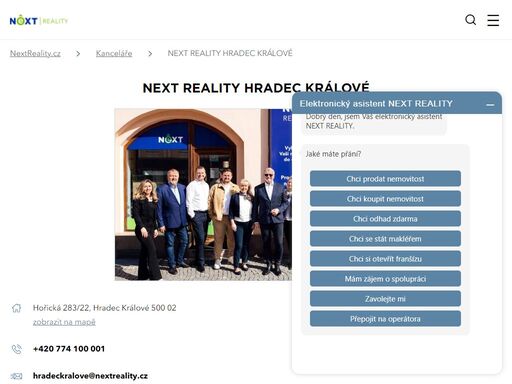512x384 pixels.
Task: Go to NextReality.cz breadcrumb link
Action: [x=35, y=53]
